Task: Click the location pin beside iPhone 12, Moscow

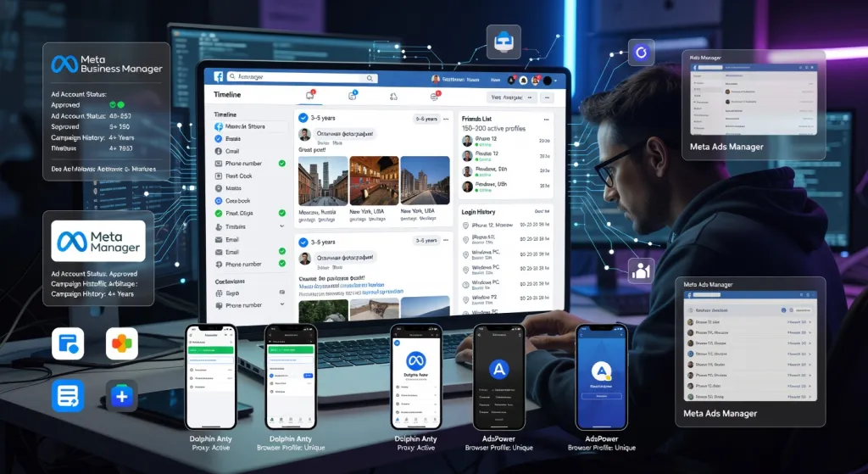Action: point(465,226)
